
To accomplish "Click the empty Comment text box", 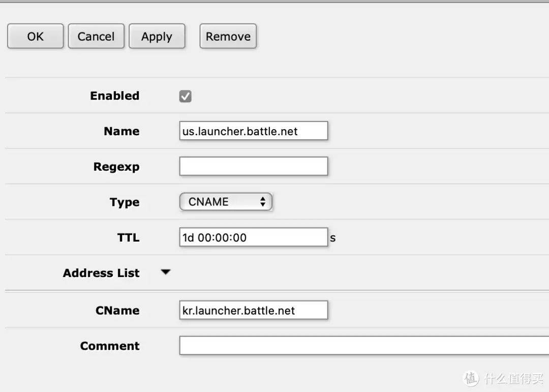I will pos(363,346).
